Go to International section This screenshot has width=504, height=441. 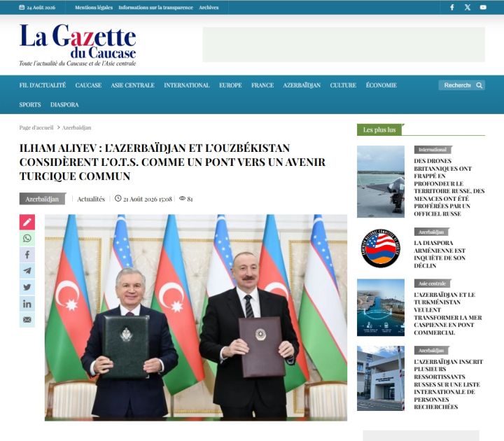pyautogui.click(x=187, y=85)
